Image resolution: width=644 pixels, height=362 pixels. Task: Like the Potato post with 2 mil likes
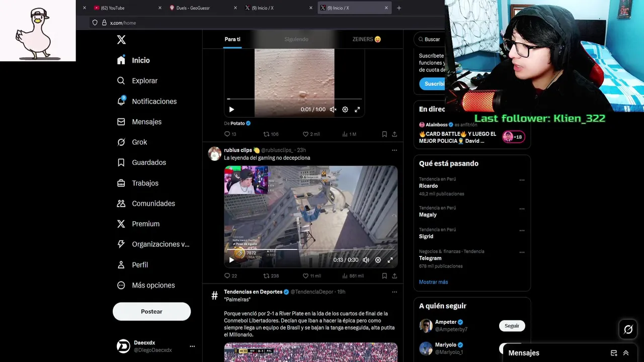pos(311,134)
